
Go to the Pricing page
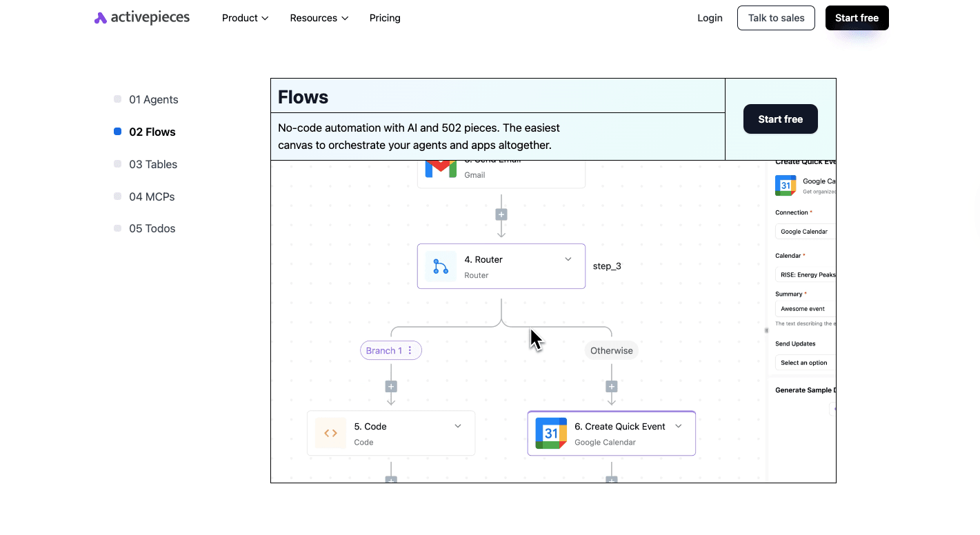385,18
